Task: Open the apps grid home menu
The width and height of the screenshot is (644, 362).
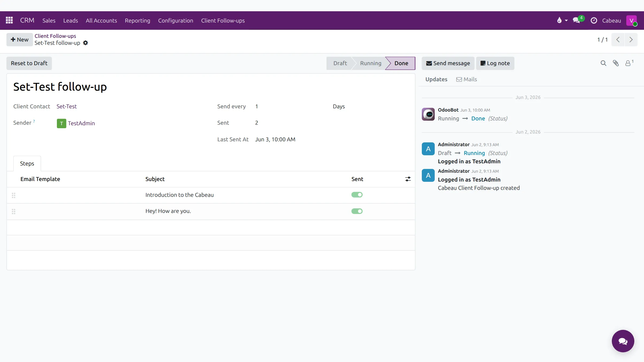Action: point(9,20)
